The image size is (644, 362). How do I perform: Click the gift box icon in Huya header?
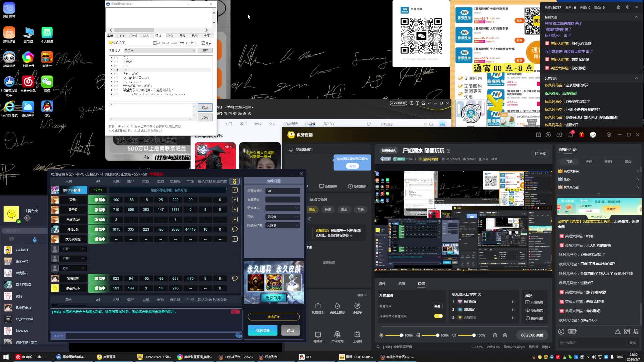(582, 135)
